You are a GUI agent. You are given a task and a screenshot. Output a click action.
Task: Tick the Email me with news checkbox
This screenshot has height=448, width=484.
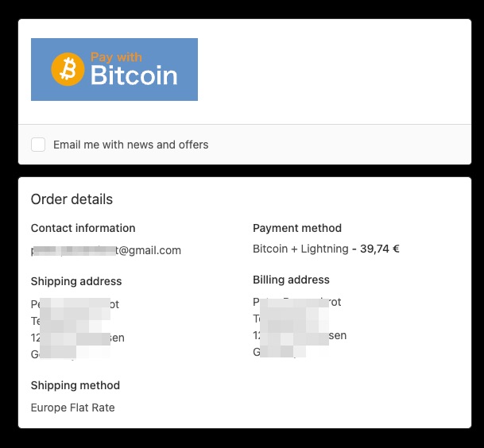coord(38,145)
